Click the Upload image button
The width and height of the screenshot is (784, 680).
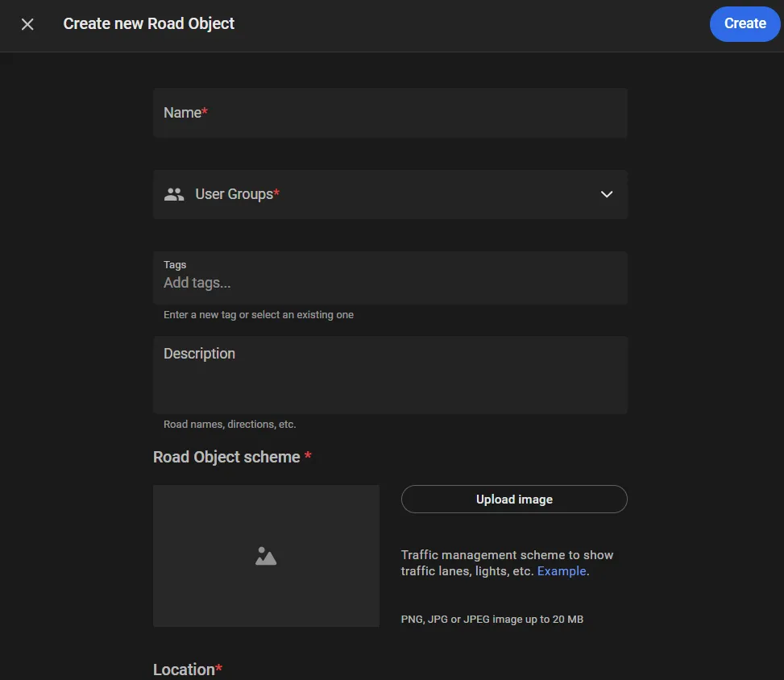click(514, 499)
